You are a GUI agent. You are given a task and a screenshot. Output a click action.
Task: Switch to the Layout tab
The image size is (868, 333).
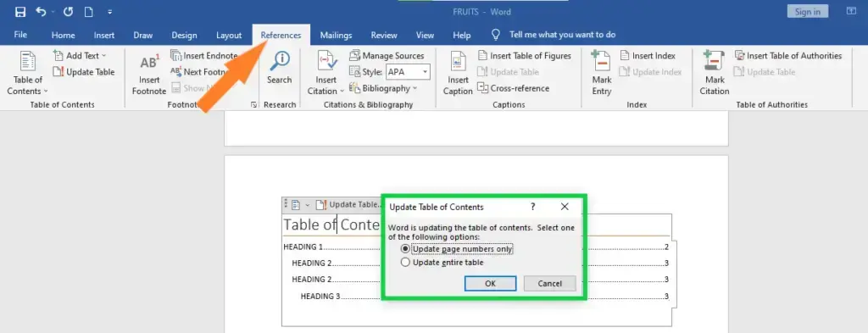229,35
